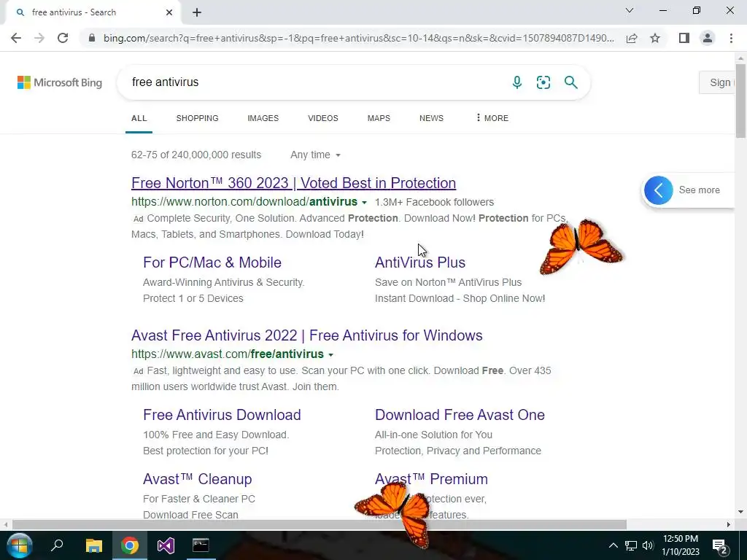Click the scroll right arrow
Screen dimensions: 747x560
[x=729, y=524]
